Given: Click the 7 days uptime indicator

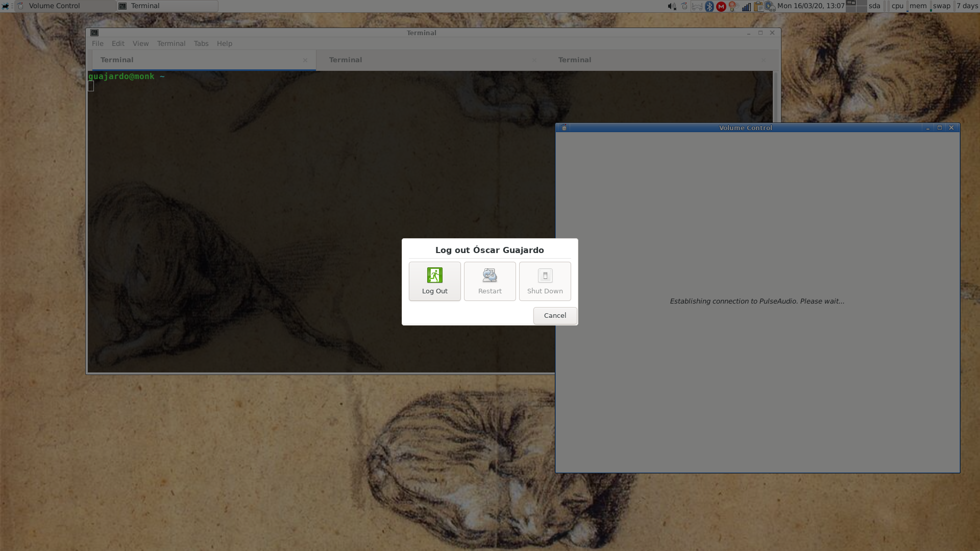Looking at the screenshot, I should (x=967, y=6).
